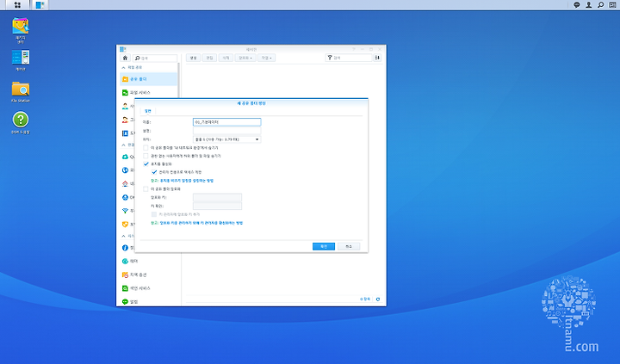Click the Edit button in the toolbar

click(209, 58)
